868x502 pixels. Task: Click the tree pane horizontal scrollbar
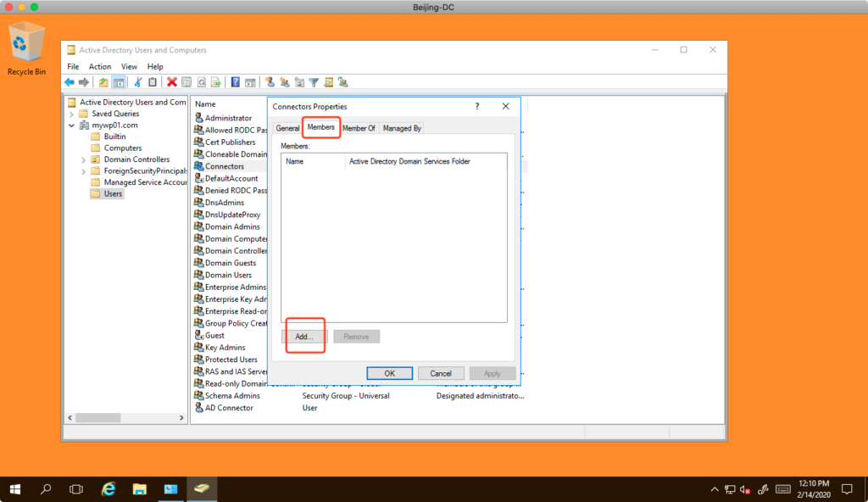point(125,418)
